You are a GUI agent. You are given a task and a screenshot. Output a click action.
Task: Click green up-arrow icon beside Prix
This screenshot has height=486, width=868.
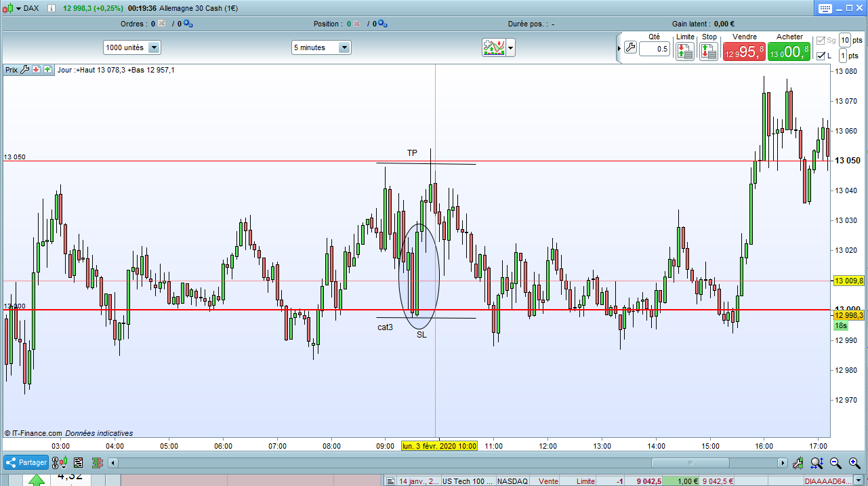[x=47, y=69]
